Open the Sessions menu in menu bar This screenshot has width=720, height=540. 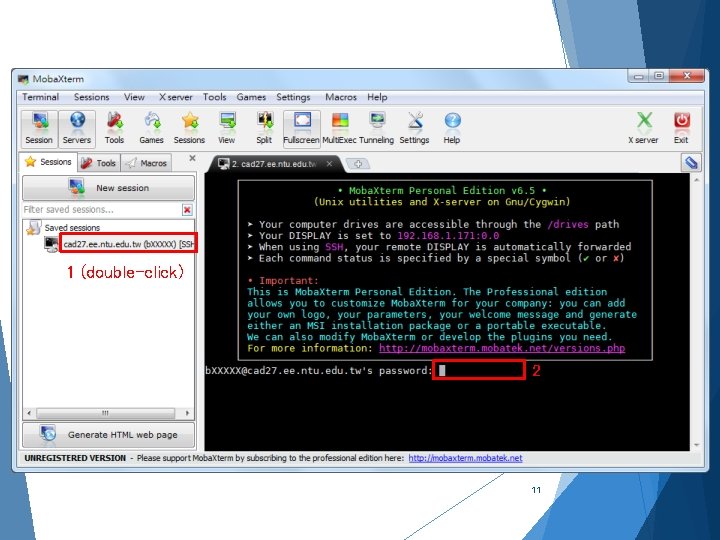[x=91, y=97]
